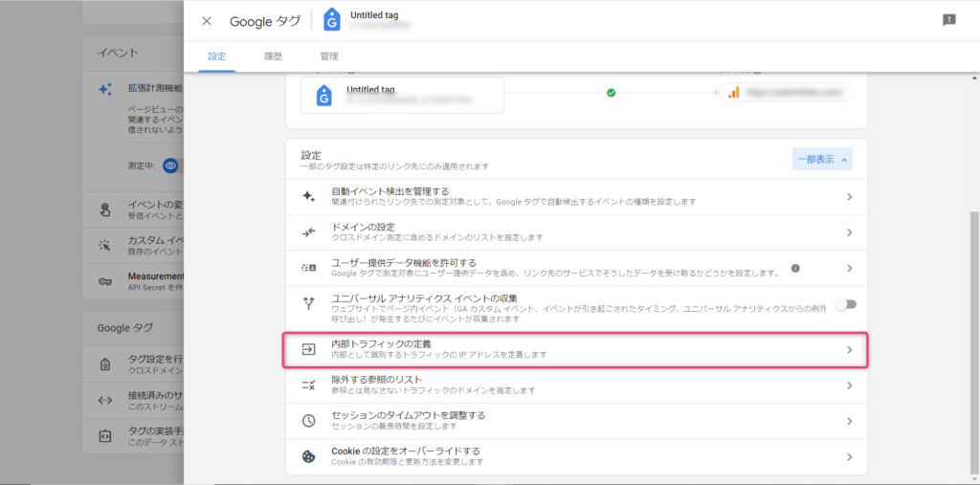Open 除外する参照のリスト row chevron

pyautogui.click(x=850, y=386)
